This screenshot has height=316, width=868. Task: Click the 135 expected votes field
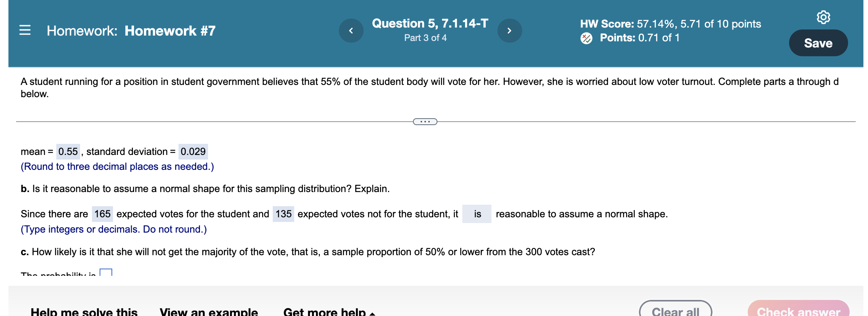(283, 214)
